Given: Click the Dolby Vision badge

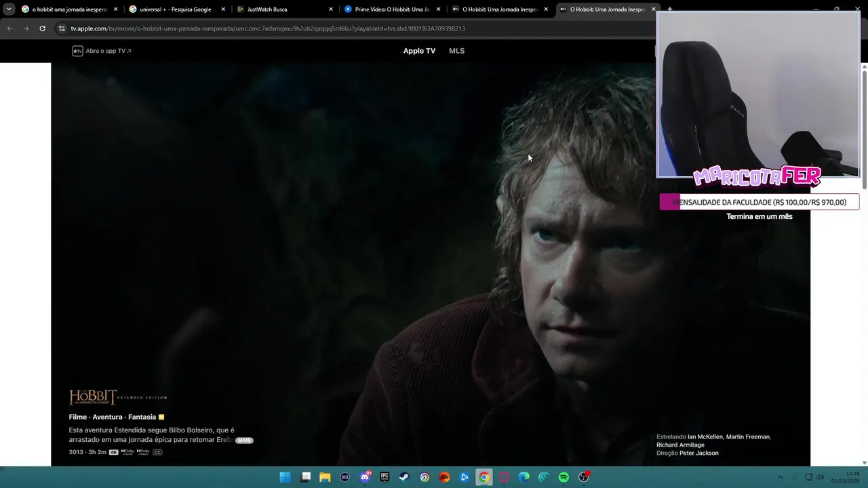Looking at the screenshot, I should (x=127, y=452).
